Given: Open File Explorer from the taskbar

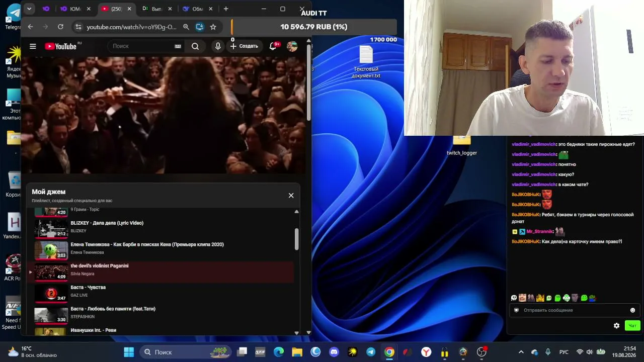Looking at the screenshot, I should coord(297,352).
